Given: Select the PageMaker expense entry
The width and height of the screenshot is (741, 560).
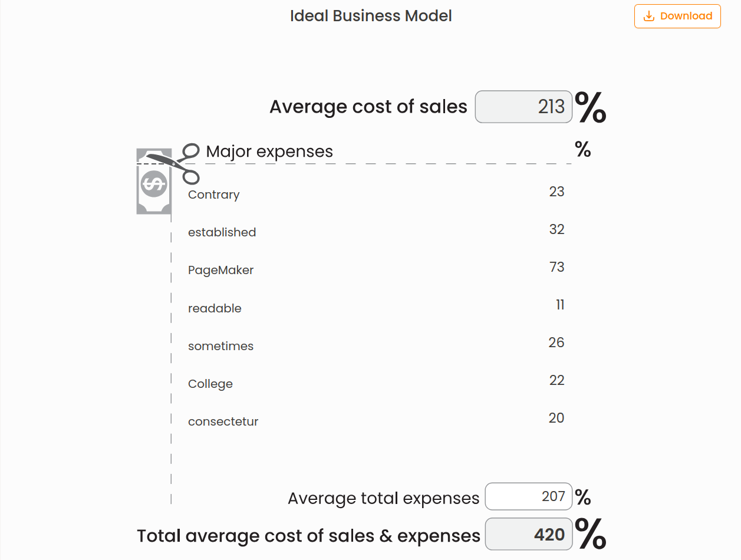Looking at the screenshot, I should point(220,270).
